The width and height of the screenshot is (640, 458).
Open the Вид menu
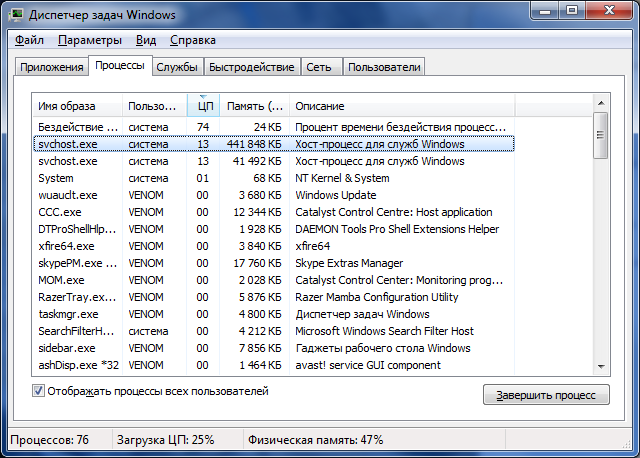pyautogui.click(x=146, y=40)
